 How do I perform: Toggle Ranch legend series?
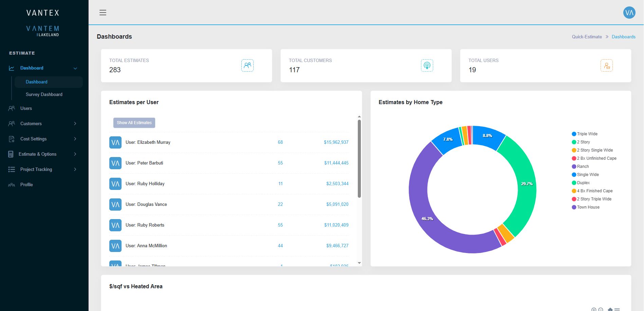coord(581,167)
